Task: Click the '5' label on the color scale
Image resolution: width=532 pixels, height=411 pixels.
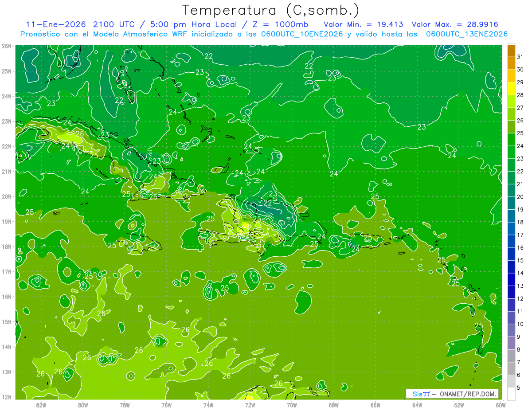Action: click(x=518, y=388)
